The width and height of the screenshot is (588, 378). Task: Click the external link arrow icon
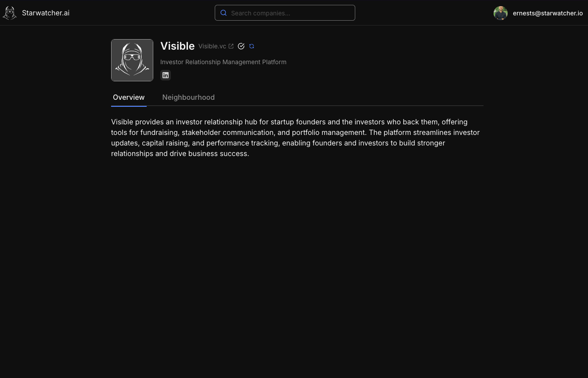click(231, 46)
